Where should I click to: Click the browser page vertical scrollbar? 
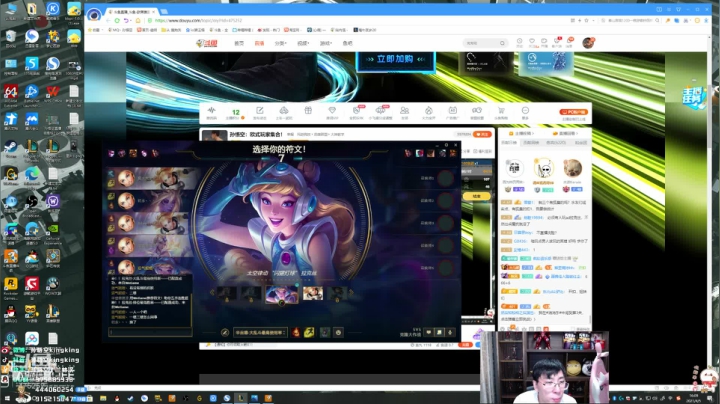click(x=710, y=117)
